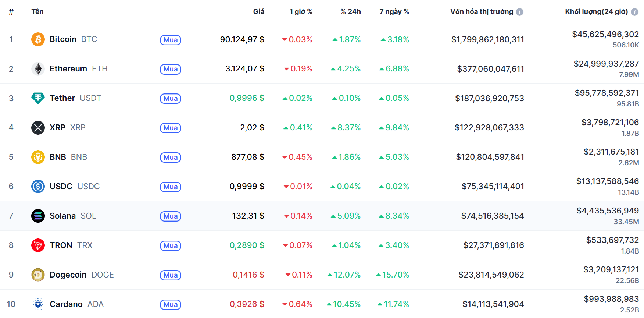The width and height of the screenshot is (644, 318).
Task: Click Tether volume $95,778,592,371
Action: (x=607, y=93)
